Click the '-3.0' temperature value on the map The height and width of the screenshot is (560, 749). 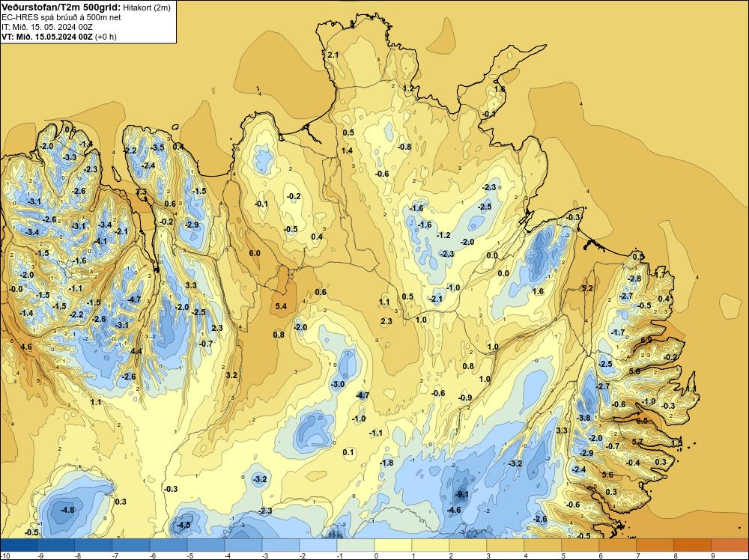pos(338,384)
